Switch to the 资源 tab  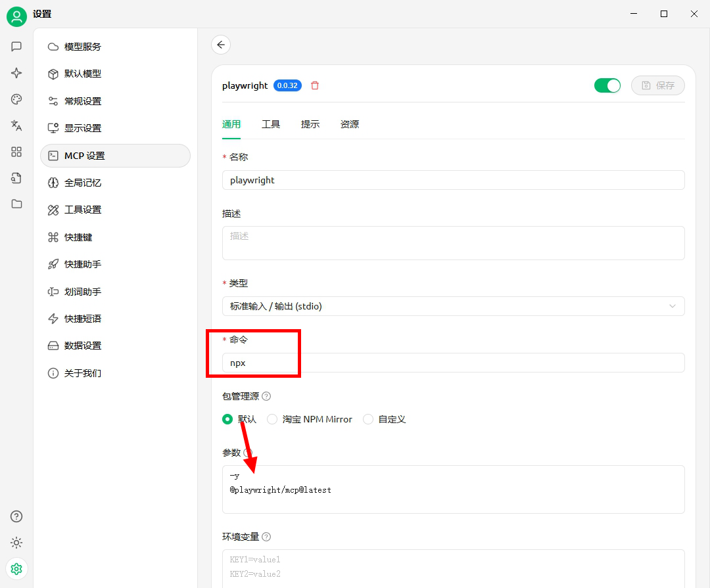tap(350, 124)
